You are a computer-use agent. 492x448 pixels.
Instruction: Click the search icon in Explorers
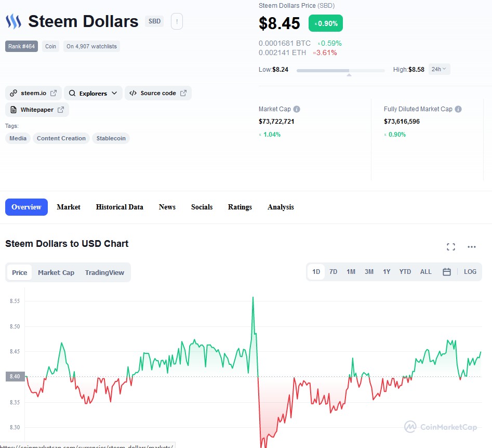[72, 93]
